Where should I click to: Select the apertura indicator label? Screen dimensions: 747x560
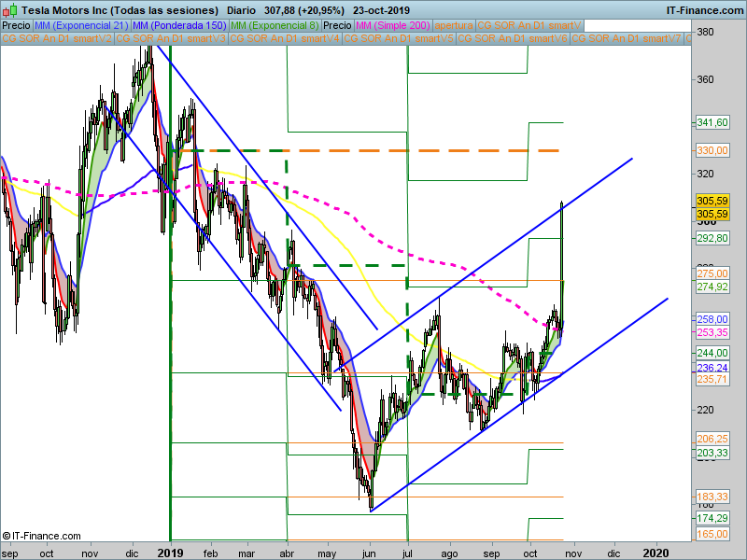pos(454,25)
